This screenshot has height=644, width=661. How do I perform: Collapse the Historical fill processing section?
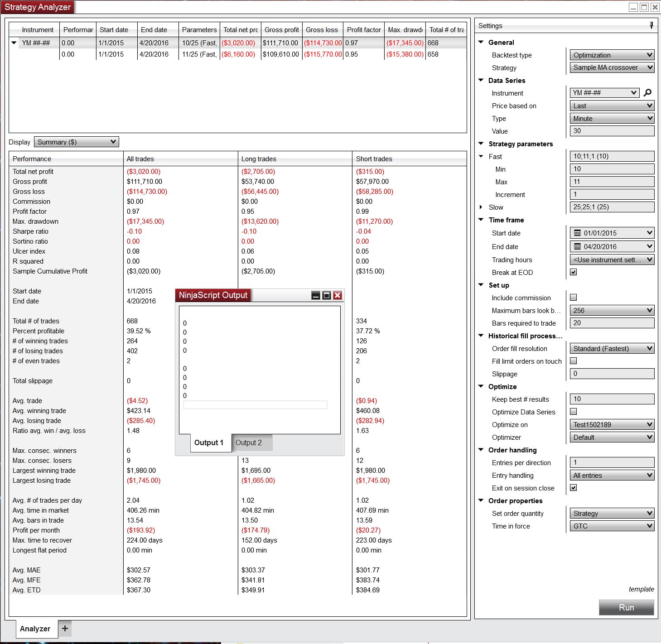481,336
